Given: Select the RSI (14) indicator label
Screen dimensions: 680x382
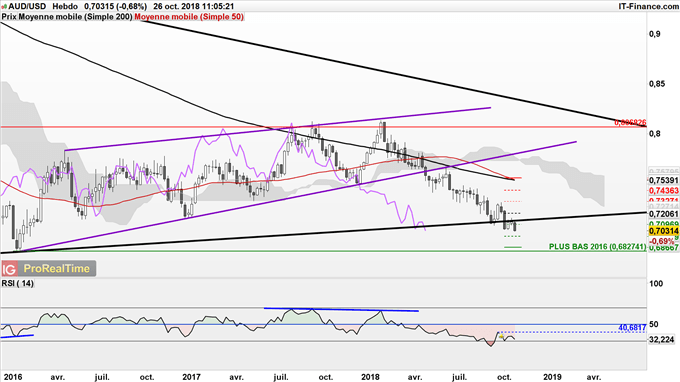Looking at the screenshot, I should (x=17, y=284).
